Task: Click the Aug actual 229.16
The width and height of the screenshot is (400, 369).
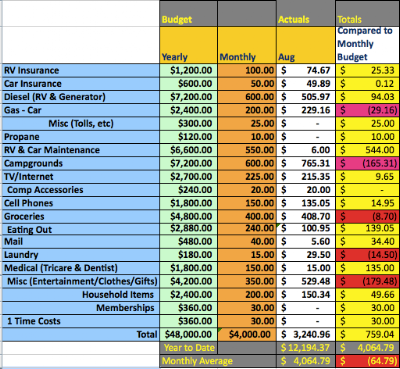Action: pos(306,110)
